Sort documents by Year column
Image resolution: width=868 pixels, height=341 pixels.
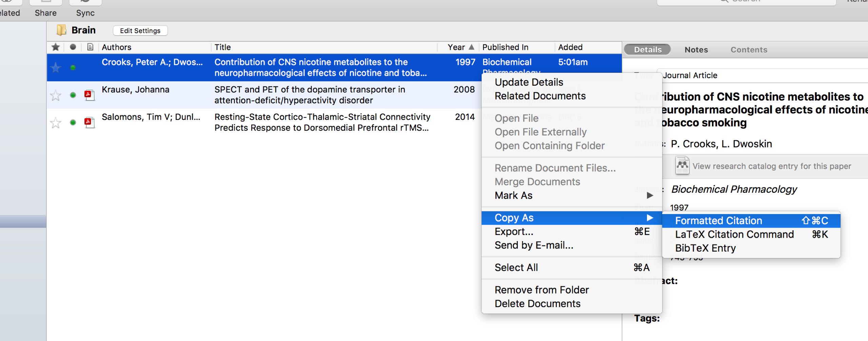(456, 47)
